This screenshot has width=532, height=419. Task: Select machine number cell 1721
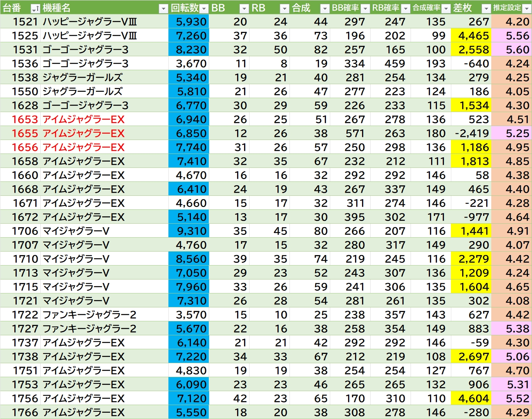point(20,301)
